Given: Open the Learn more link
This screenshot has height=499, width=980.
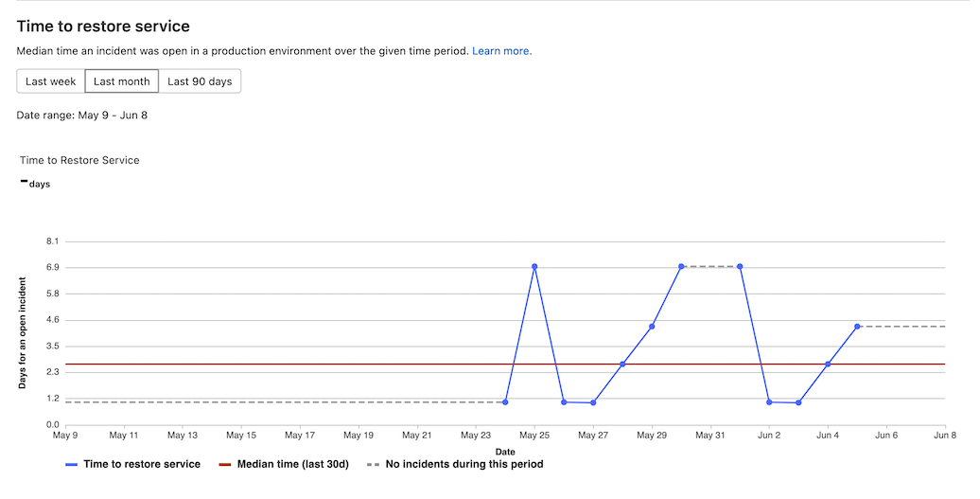Looking at the screenshot, I should point(501,51).
